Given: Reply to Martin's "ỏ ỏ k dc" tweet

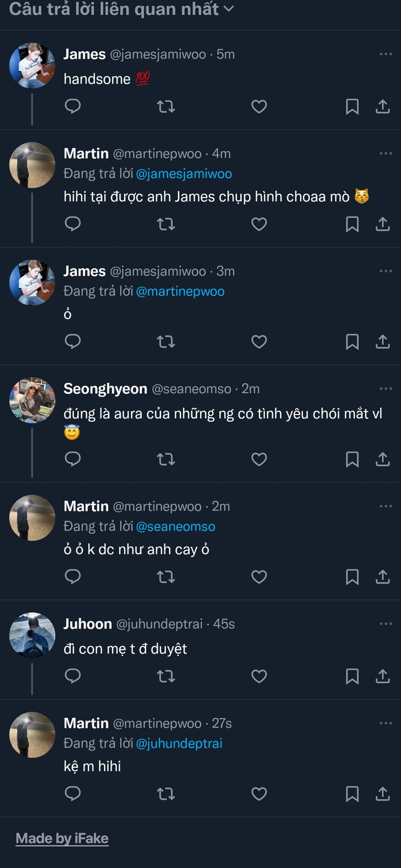Looking at the screenshot, I should tap(73, 576).
